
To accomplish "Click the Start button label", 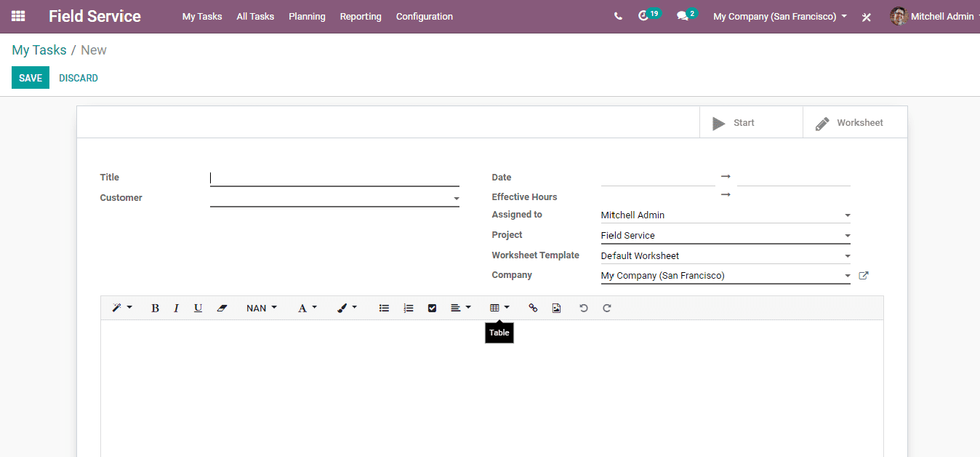I will pyautogui.click(x=744, y=123).
